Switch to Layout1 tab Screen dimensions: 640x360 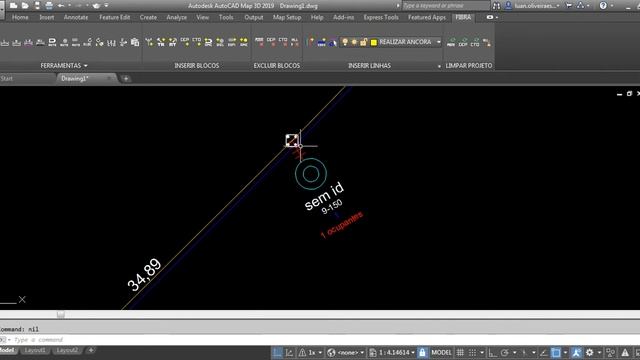(35, 350)
